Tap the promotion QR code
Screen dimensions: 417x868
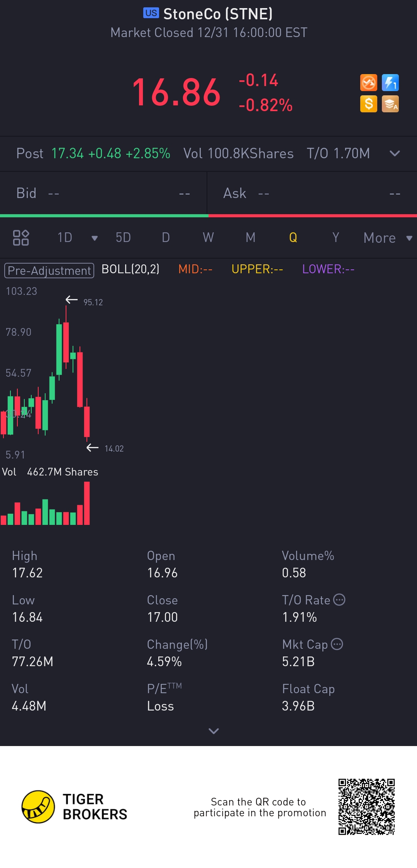(x=366, y=807)
